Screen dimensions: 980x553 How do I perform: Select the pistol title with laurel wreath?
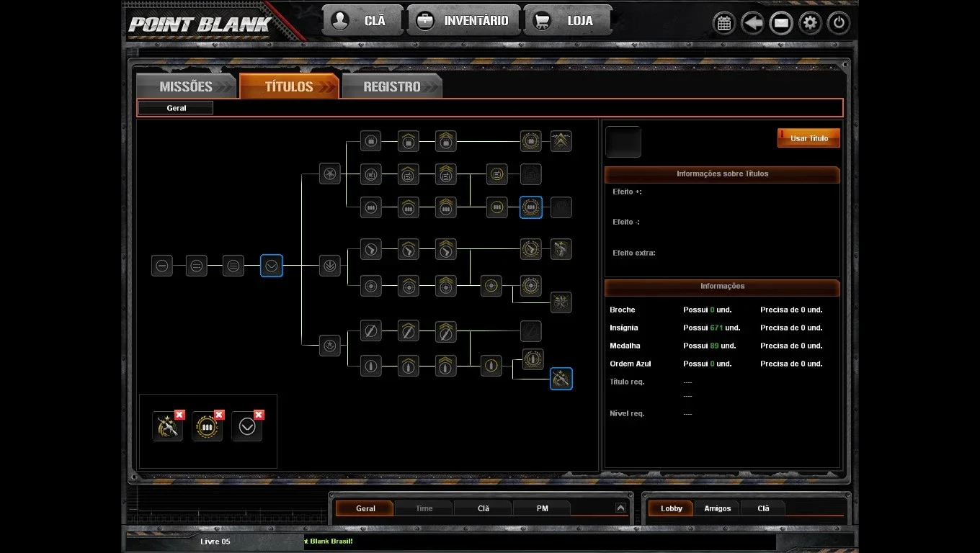pos(531,250)
